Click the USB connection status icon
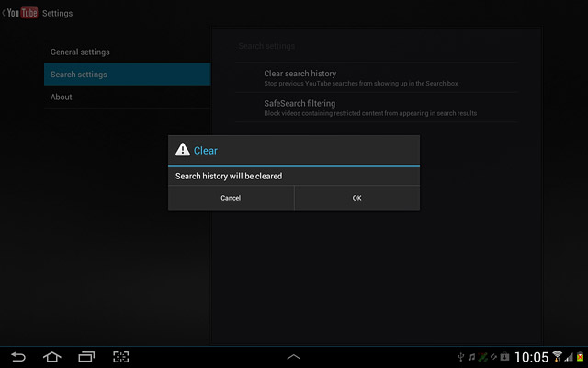Screen dimensions: 588x368 461,357
